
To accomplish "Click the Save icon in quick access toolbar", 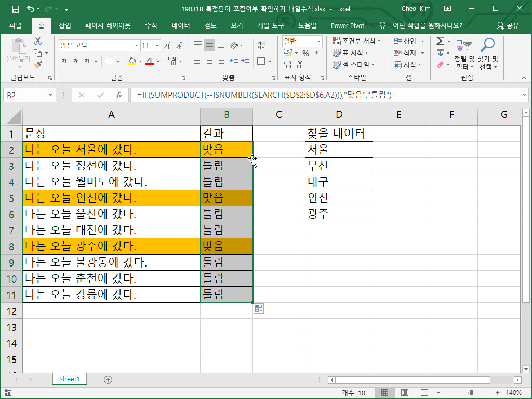I will click(x=16, y=9).
